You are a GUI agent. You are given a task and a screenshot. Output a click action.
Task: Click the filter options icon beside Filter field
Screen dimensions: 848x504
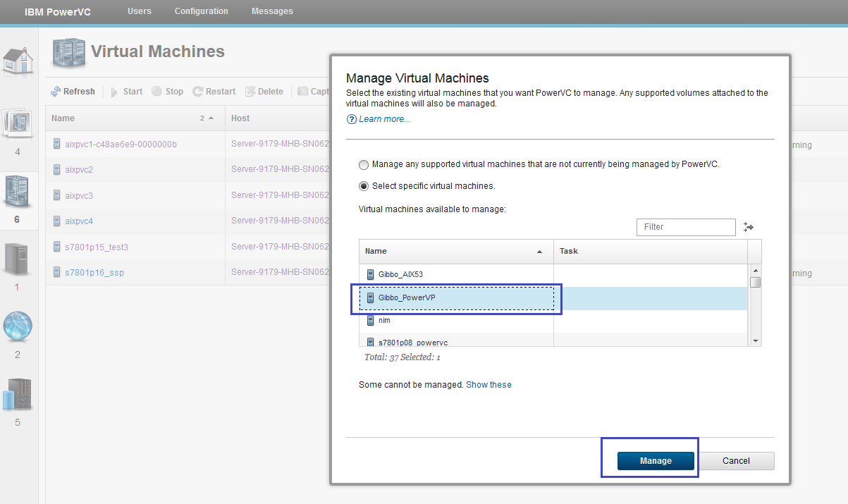pyautogui.click(x=749, y=227)
